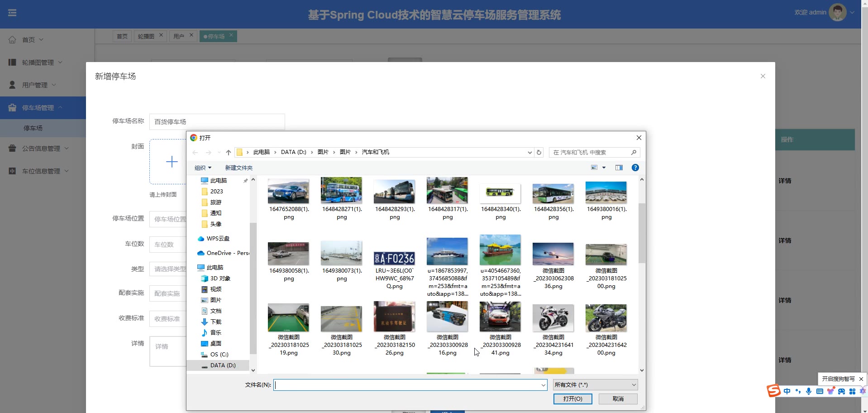Click the 取消 button in file dialog

tap(618, 399)
